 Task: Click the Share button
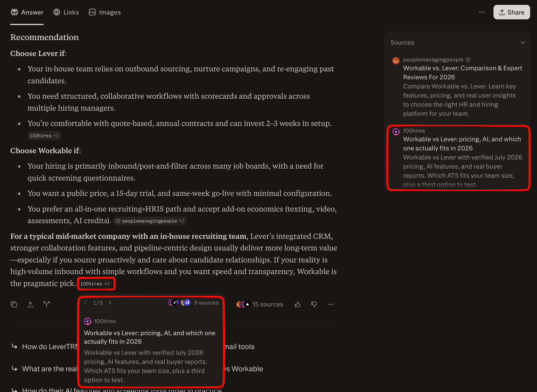(512, 12)
